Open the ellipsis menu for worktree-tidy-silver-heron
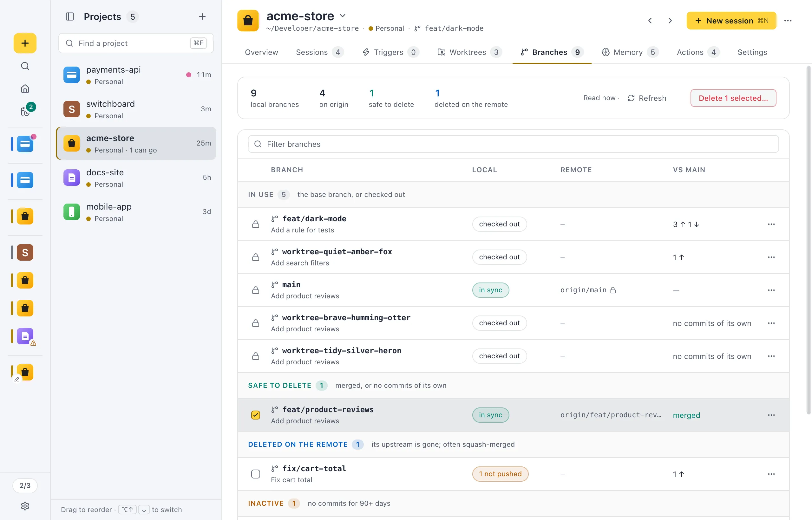The height and width of the screenshot is (520, 812). [771, 356]
